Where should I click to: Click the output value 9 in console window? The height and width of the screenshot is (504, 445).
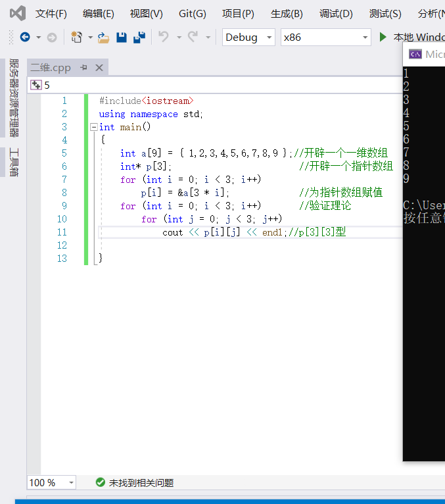tap(406, 178)
